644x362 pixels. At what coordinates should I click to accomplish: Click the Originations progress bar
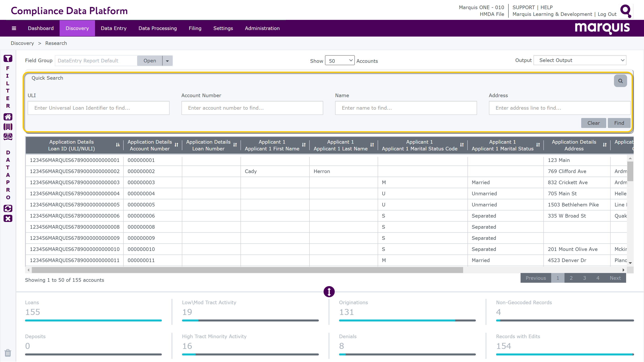[407, 320]
